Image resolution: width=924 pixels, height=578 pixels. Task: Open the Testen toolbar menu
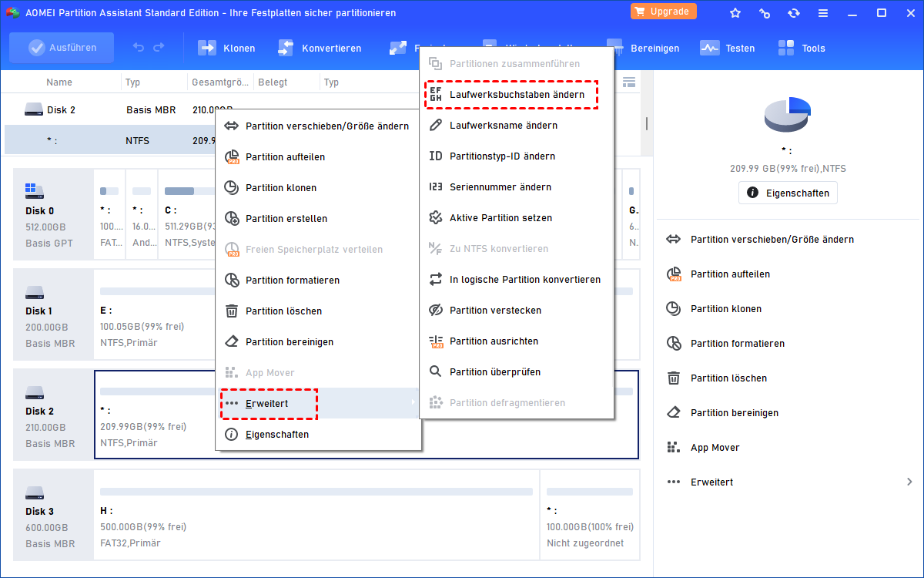coord(727,48)
